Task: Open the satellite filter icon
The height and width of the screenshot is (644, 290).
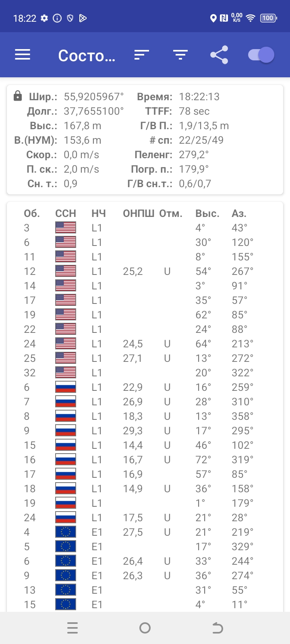Action: coord(180,55)
